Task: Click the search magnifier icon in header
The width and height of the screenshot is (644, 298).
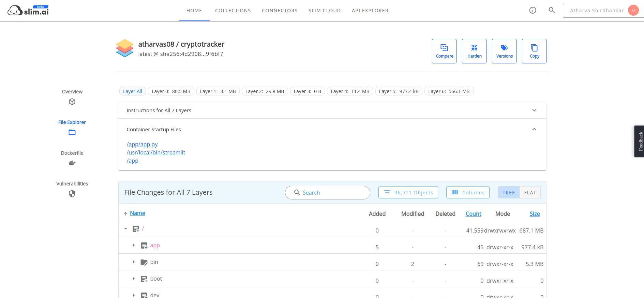Action: click(x=552, y=10)
